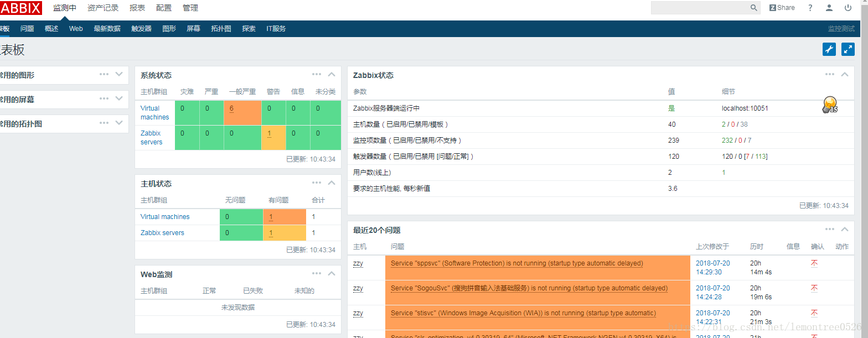Switch to 探索 submenu tab
868x338 pixels.
[249, 29]
